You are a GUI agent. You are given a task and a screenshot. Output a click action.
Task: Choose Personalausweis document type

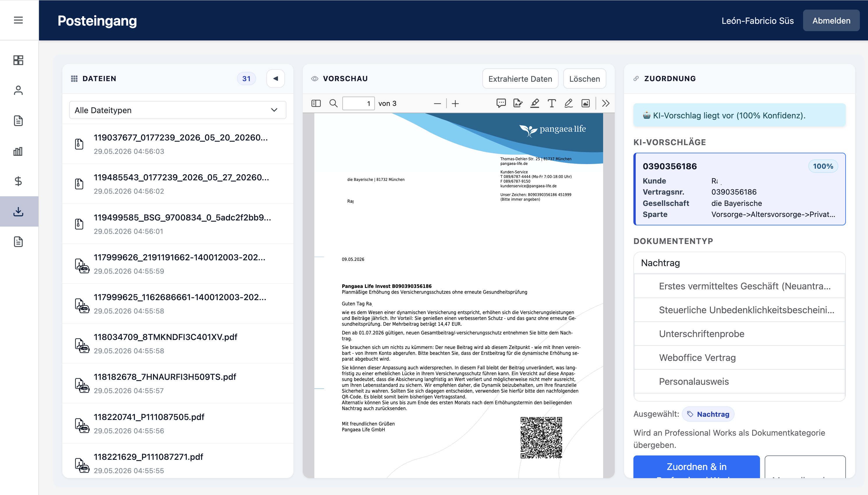[739, 382]
